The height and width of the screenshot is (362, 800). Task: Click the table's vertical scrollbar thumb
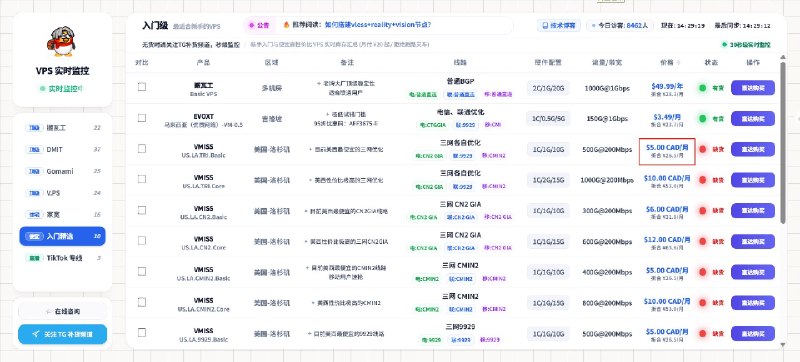pyautogui.click(x=783, y=142)
